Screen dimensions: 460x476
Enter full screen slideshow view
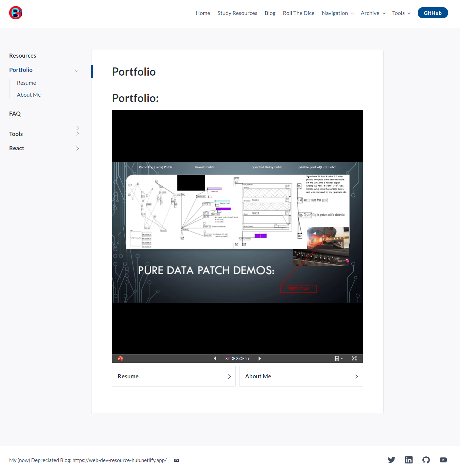[x=354, y=359]
